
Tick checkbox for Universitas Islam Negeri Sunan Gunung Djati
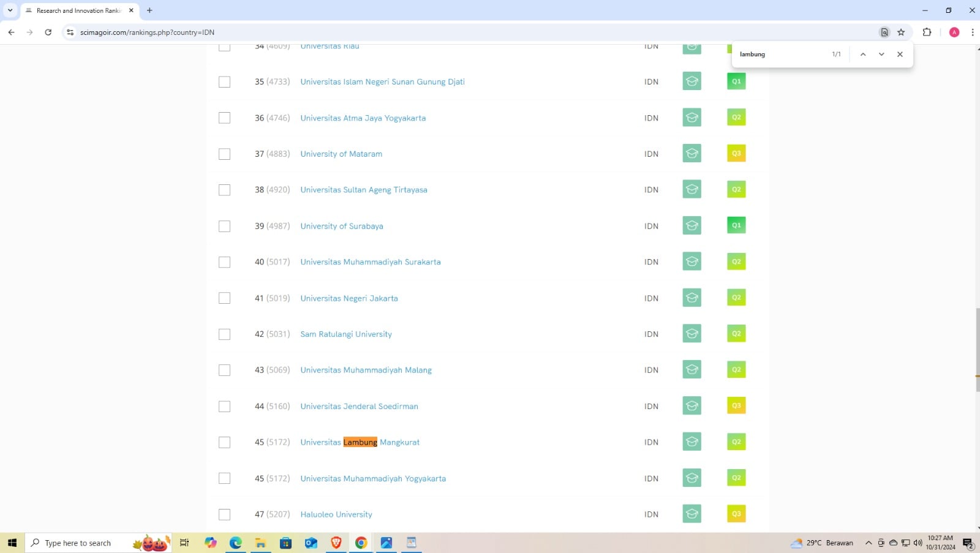coord(225,82)
